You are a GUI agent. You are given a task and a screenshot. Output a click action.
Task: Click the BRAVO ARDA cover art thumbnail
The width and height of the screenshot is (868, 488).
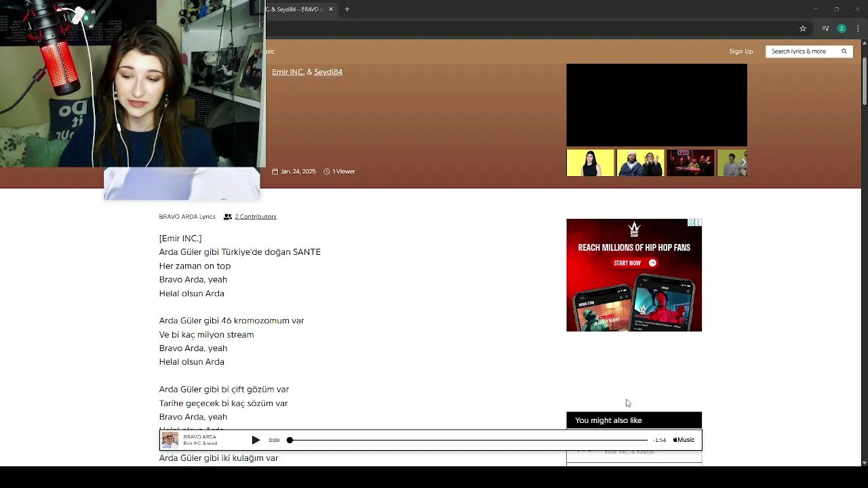pyautogui.click(x=170, y=440)
